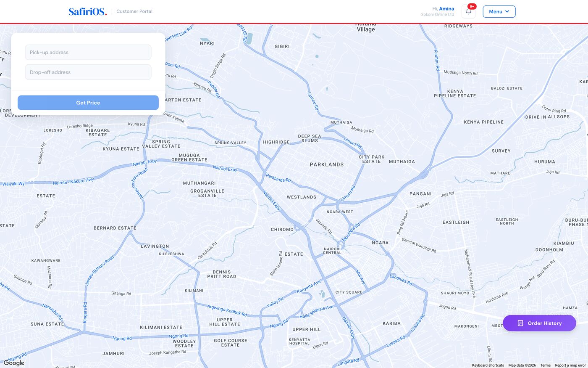588x368 pixels.
Task: Open Order History
Action: pyautogui.click(x=539, y=323)
